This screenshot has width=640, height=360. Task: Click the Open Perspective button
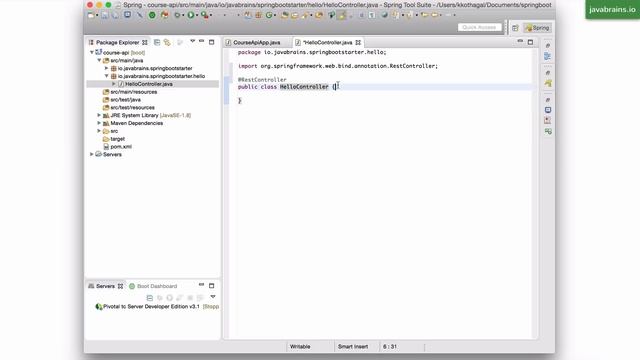click(x=515, y=28)
